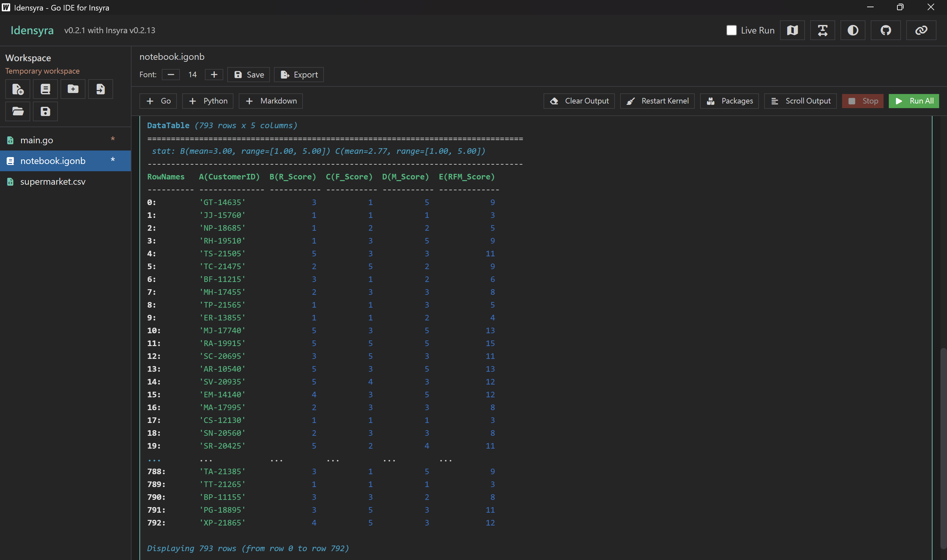Enable the Live Run checkbox

pos(731,30)
